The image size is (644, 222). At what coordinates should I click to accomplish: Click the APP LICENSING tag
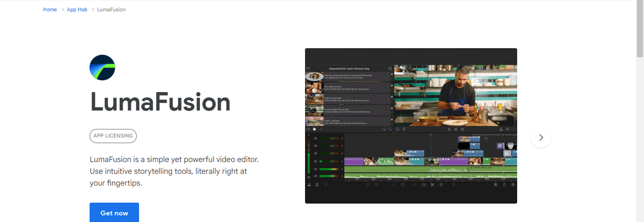[113, 136]
